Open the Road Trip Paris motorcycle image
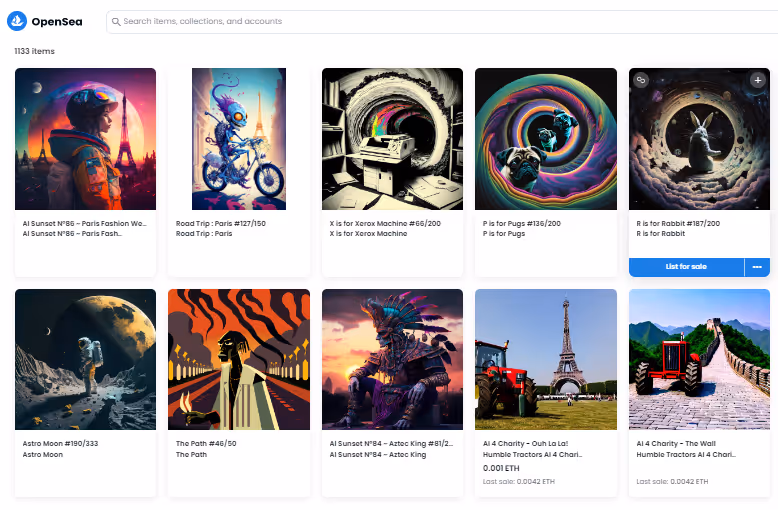Image resolution: width=778 pixels, height=510 pixels. [238, 139]
